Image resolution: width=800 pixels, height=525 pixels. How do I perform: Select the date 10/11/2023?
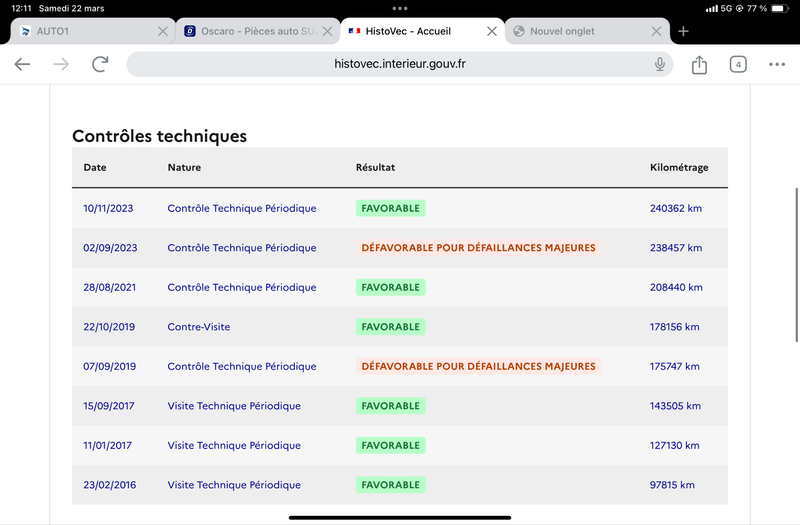(108, 208)
